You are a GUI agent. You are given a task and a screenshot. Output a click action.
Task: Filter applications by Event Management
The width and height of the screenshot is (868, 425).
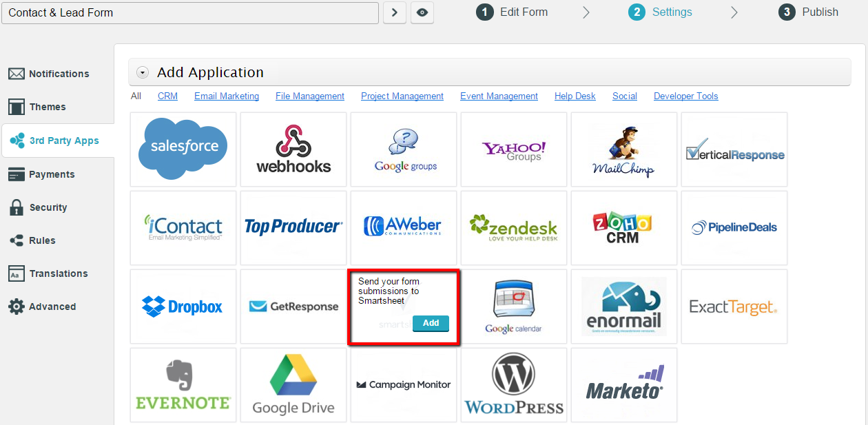499,96
